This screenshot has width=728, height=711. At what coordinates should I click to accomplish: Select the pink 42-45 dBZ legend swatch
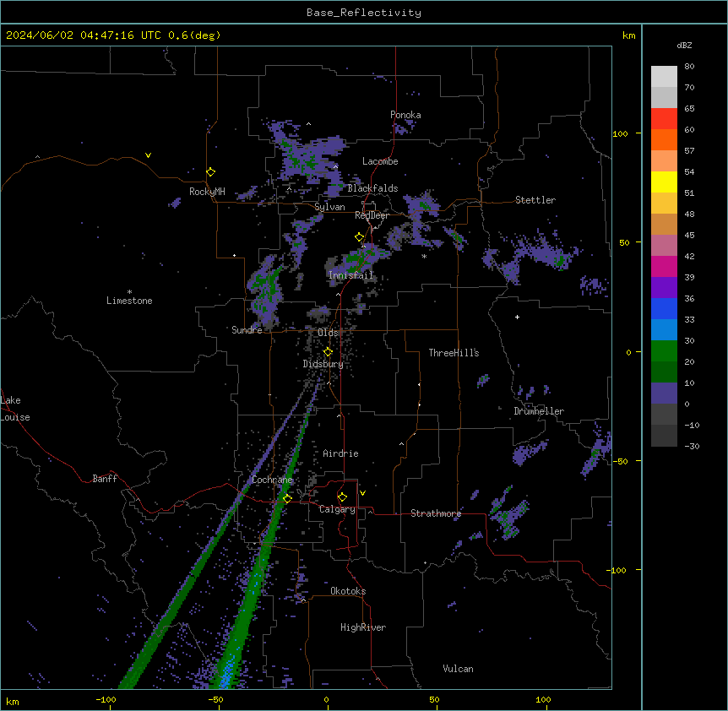664,246
